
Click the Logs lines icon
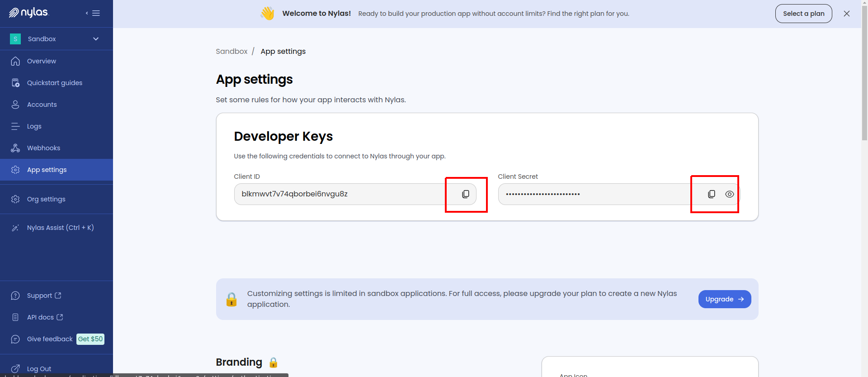click(x=15, y=126)
